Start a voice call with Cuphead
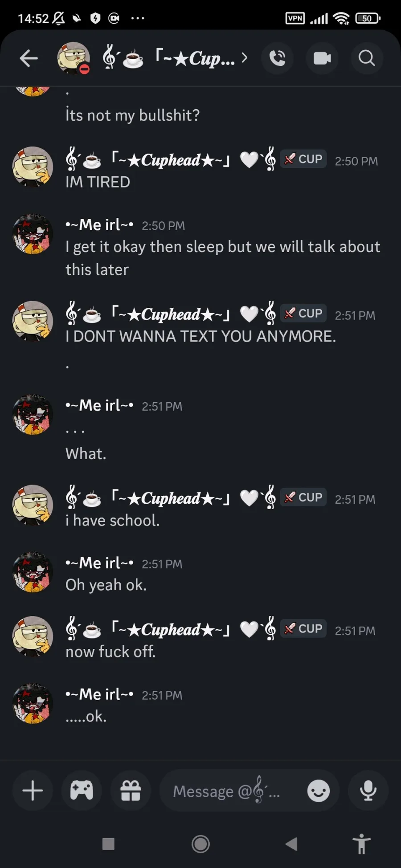 (277, 58)
